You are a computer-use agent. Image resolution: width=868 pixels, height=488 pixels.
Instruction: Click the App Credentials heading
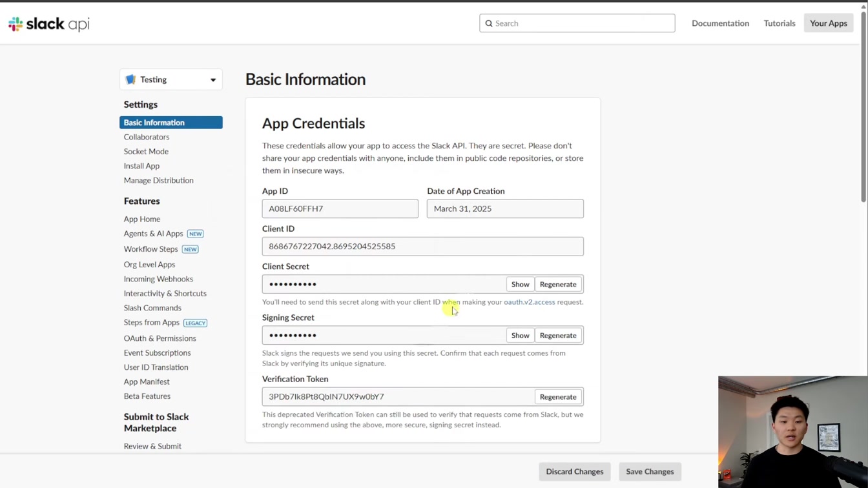313,123
